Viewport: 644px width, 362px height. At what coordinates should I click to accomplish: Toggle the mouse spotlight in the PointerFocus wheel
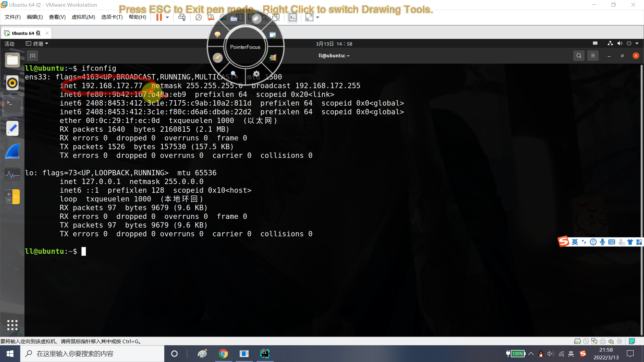(256, 19)
